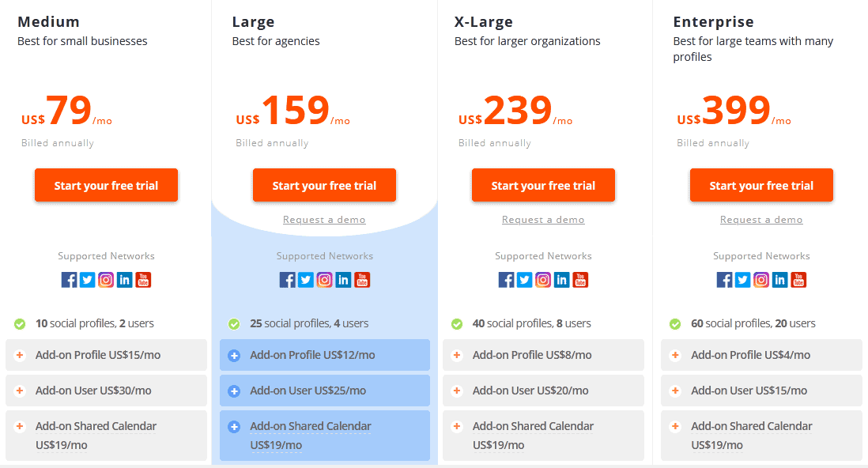Start your free trial for X-Large plan
Image resolution: width=868 pixels, height=468 pixels.
543,185
